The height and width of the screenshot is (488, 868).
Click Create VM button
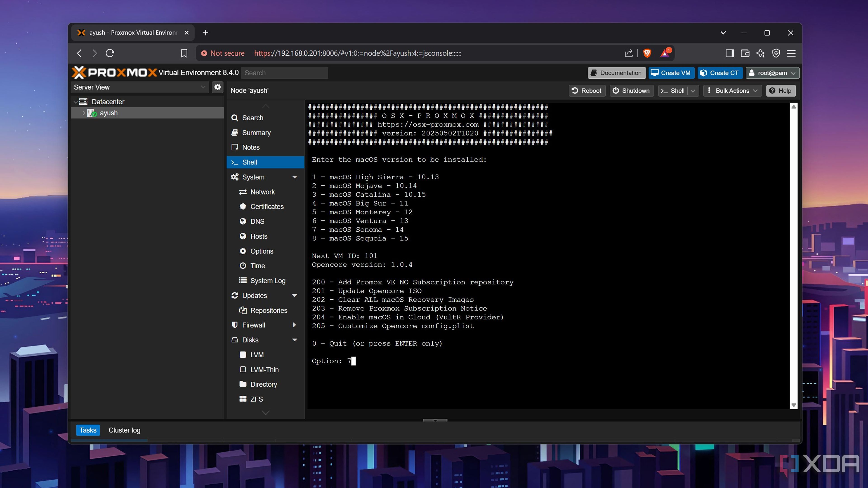(671, 73)
